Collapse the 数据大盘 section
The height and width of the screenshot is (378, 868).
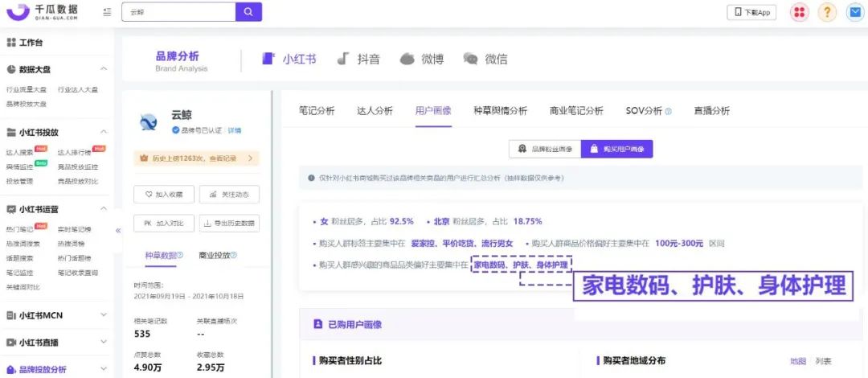pyautogui.click(x=104, y=69)
